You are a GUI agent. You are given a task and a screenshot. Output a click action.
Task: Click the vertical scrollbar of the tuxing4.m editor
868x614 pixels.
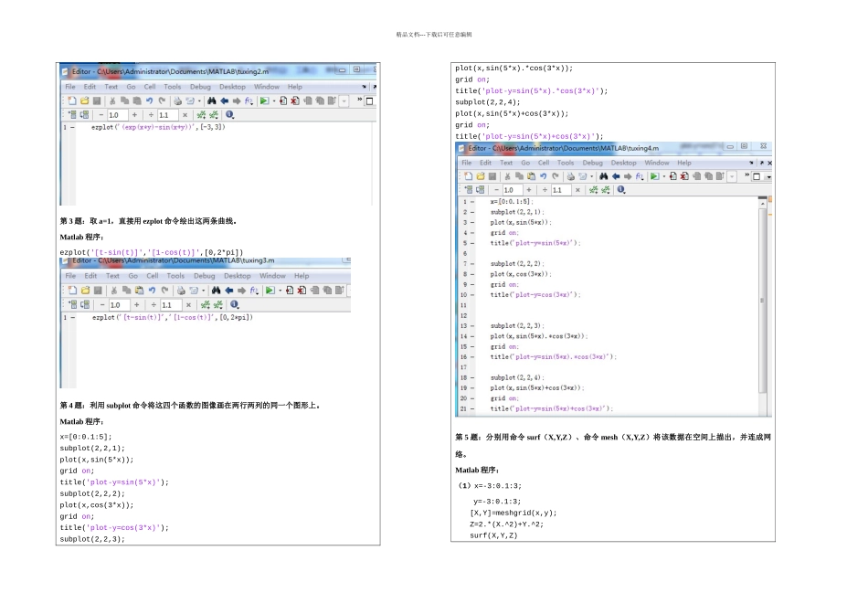tap(764, 302)
